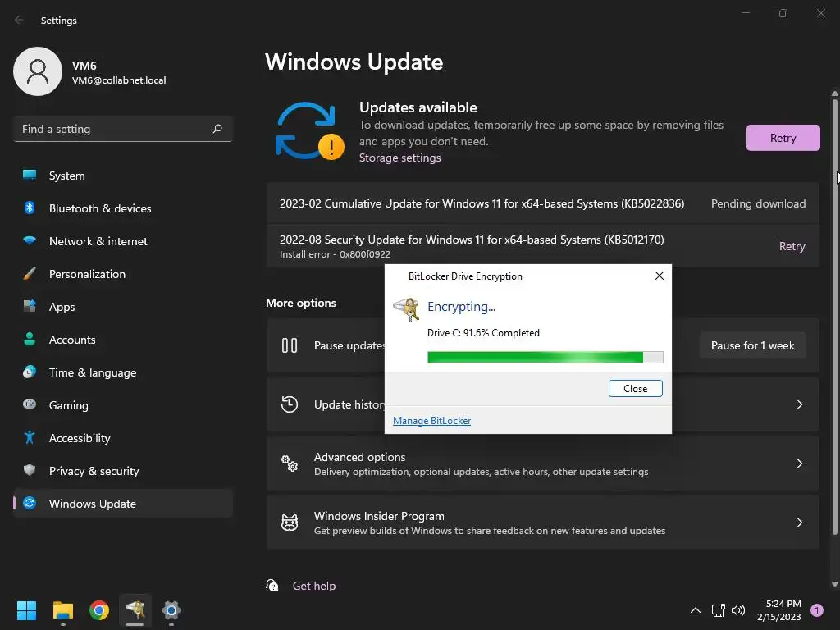This screenshot has width=840, height=630.
Task: Open the volume speaker tray icon
Action: click(738, 610)
